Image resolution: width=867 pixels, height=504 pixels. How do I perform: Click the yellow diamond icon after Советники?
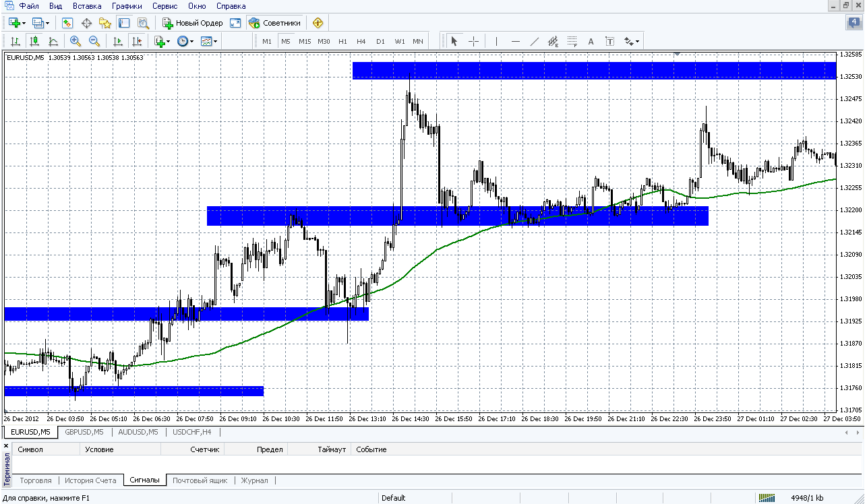pyautogui.click(x=318, y=23)
